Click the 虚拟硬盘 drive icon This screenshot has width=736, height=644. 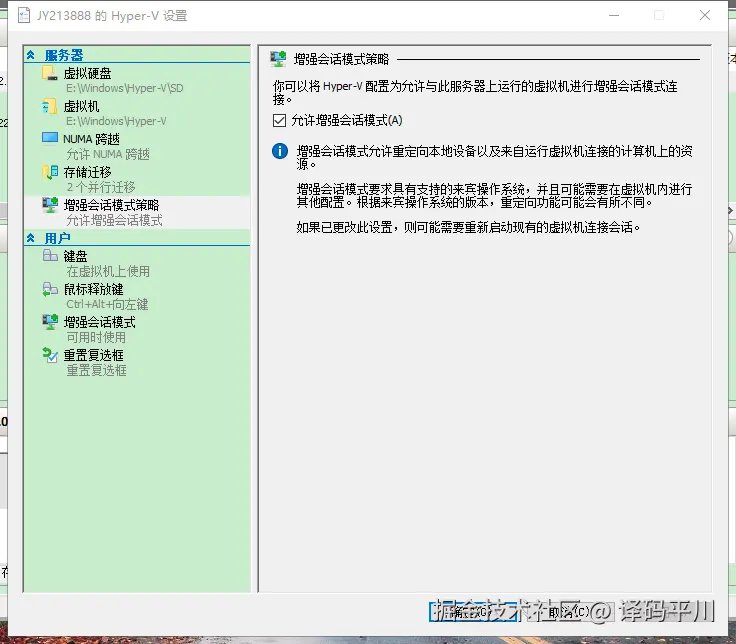(49, 73)
